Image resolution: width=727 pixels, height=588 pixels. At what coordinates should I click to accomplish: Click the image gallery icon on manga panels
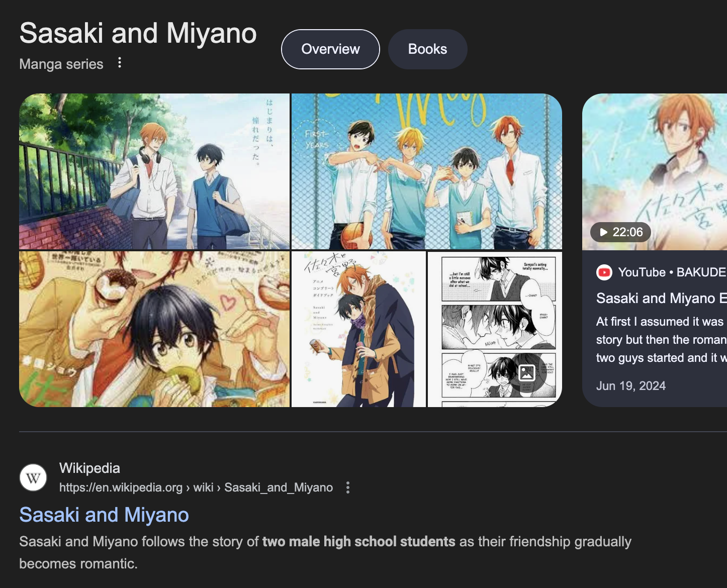pos(527,372)
